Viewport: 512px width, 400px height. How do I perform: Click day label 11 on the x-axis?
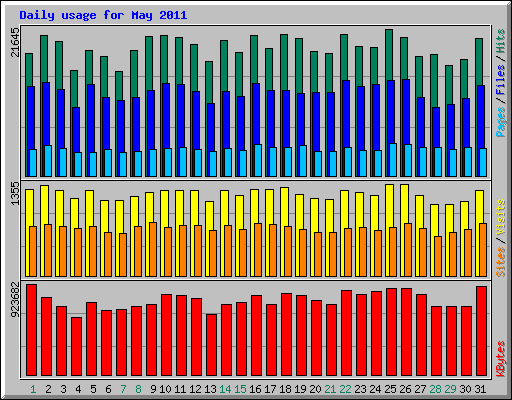pos(180,389)
